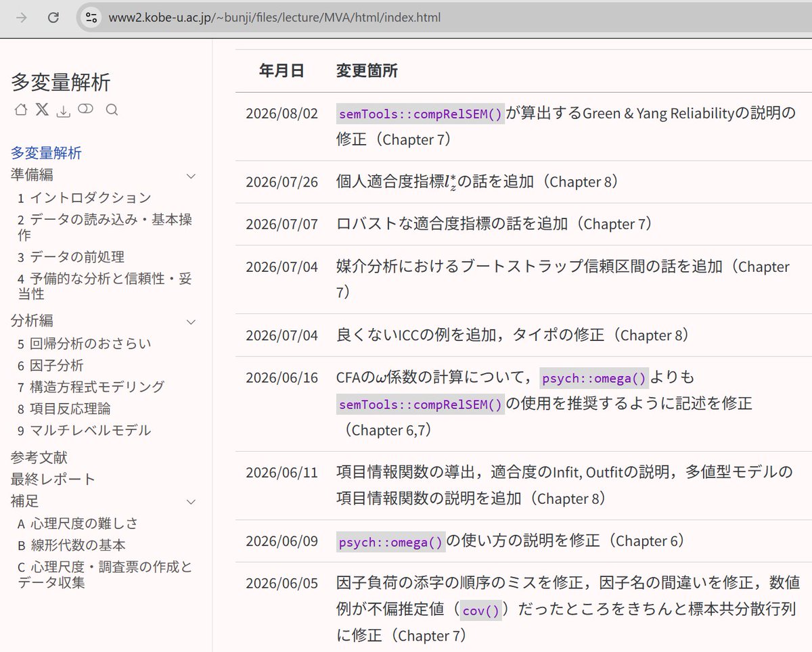Click the 補足 section label
The height and width of the screenshot is (652, 812).
25,501
